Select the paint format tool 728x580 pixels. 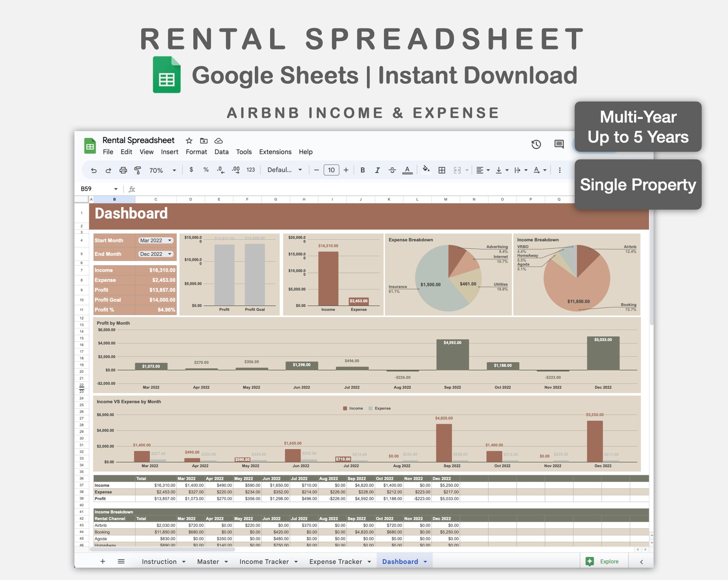click(x=138, y=171)
